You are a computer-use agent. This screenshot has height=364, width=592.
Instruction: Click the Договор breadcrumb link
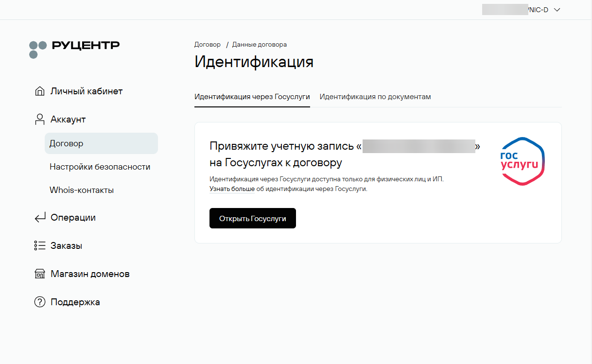(208, 44)
